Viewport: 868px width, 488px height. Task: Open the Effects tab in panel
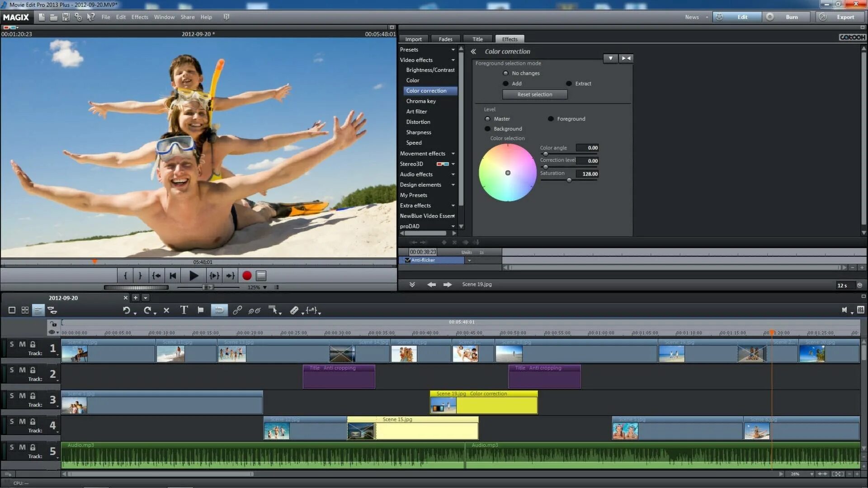(509, 39)
